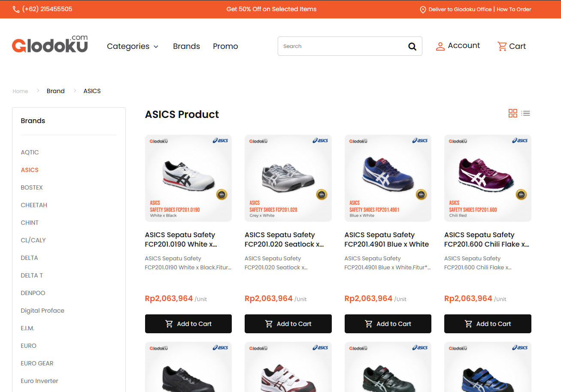The image size is (561, 392).
Task: Click the Brands sidebar heading
Action: (33, 121)
